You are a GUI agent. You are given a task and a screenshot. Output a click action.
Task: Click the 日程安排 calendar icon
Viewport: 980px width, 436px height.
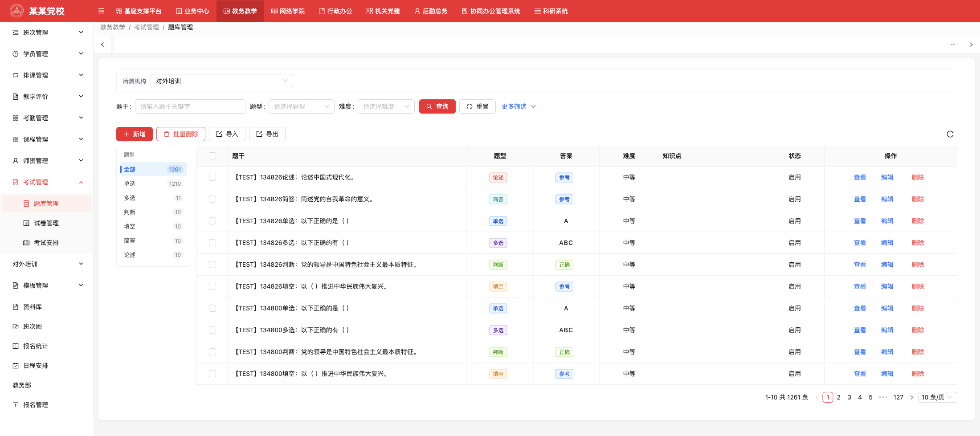coord(16,366)
